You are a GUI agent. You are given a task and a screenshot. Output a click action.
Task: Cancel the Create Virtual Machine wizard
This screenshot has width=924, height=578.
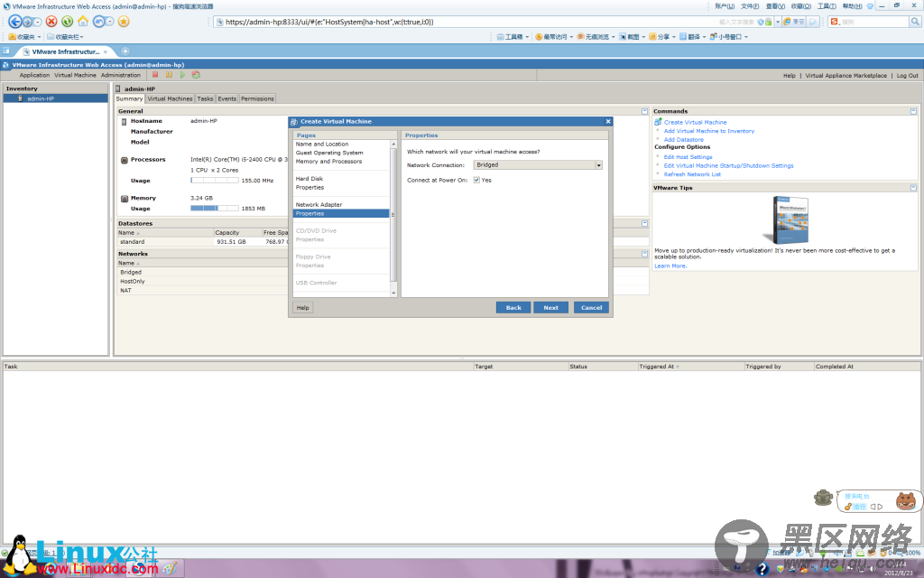tap(591, 307)
